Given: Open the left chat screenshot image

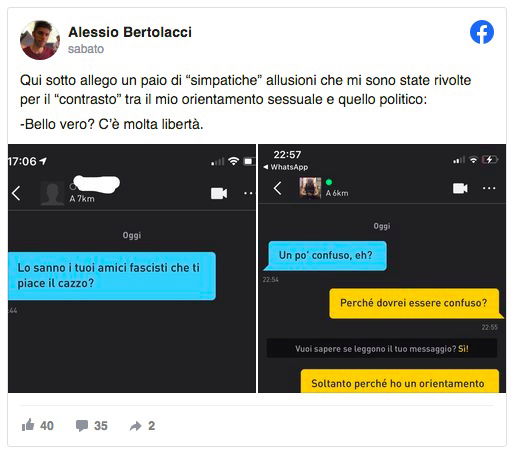Looking at the screenshot, I should [132, 268].
